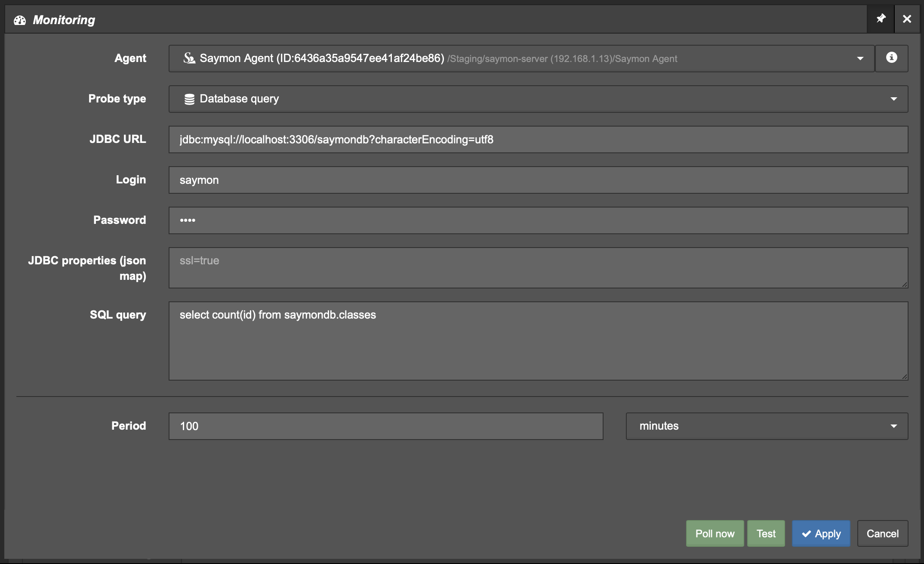The height and width of the screenshot is (564, 924).
Task: Run the Test button
Action: click(766, 534)
